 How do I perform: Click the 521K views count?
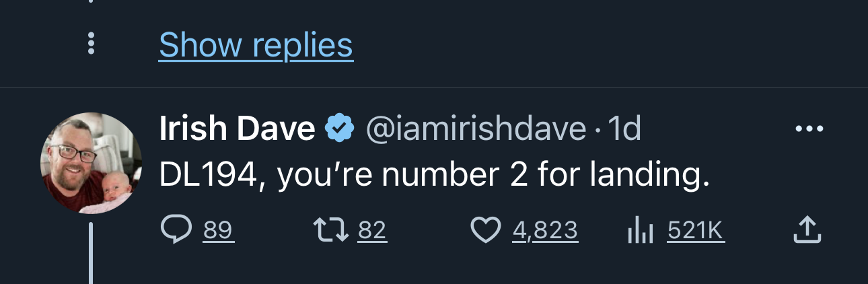[696, 231]
